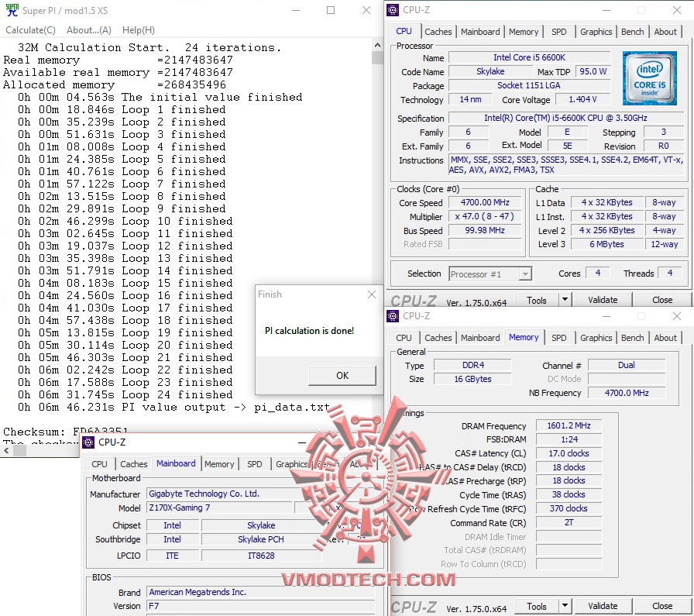
Task: Click the CPU-Z icon in Mainboard window title
Action: click(88, 442)
